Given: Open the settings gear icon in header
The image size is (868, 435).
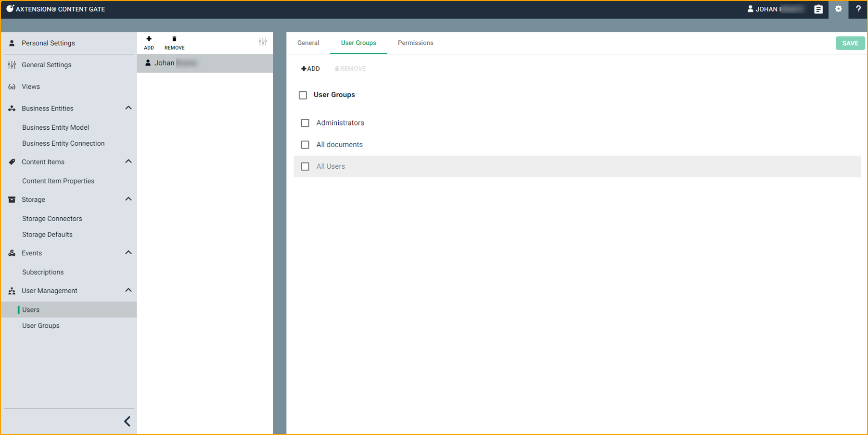Looking at the screenshot, I should coord(838,9).
